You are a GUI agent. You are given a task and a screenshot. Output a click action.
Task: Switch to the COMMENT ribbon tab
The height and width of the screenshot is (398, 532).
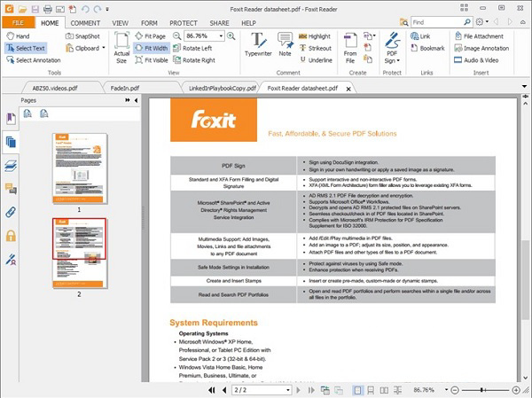pos(85,23)
